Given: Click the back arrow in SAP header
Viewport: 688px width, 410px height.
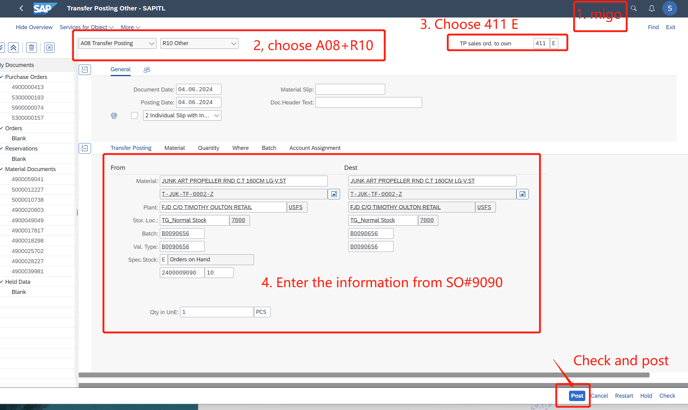Looking at the screenshot, I should pyautogui.click(x=21, y=9).
